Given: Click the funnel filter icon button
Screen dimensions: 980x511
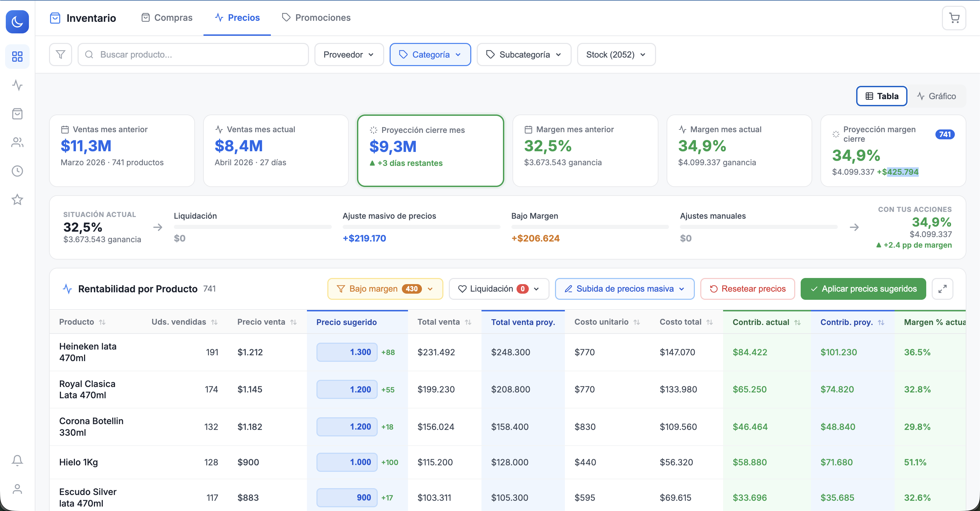Looking at the screenshot, I should click(x=61, y=55).
